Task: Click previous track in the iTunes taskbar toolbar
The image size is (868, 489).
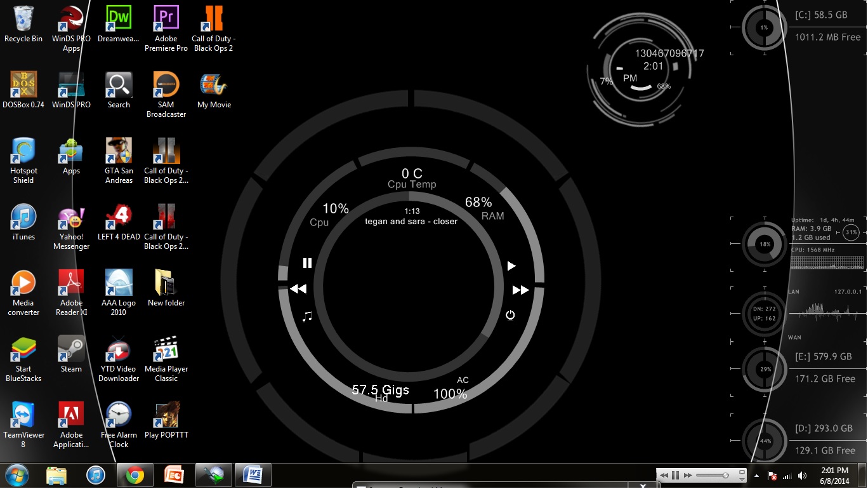Action: tap(664, 475)
